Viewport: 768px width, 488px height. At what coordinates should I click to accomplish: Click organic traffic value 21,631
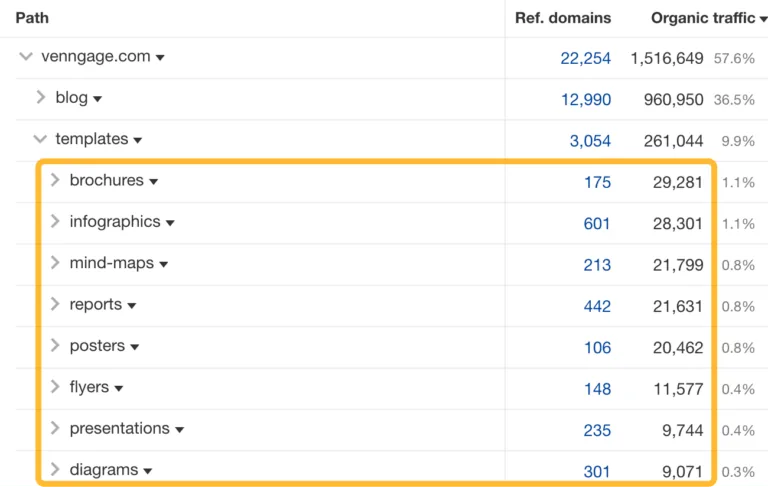tap(678, 306)
